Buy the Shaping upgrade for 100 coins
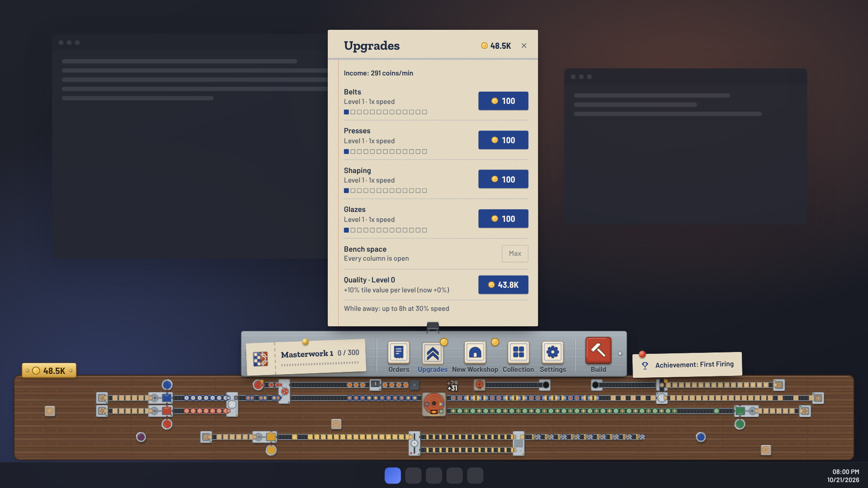Screen dimensions: 868x488 click(503, 179)
